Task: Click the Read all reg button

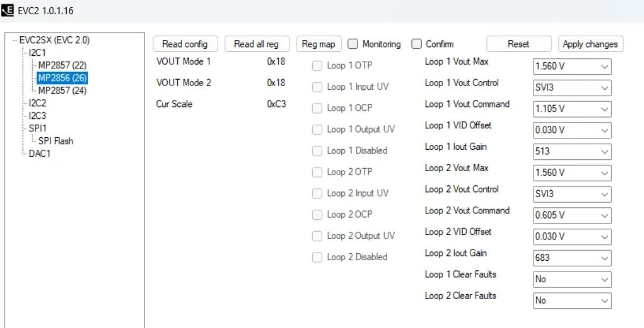Action: tap(257, 44)
